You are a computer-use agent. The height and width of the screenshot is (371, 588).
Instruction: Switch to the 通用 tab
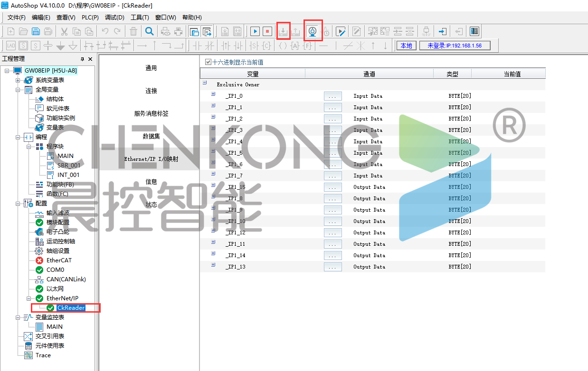tap(151, 68)
